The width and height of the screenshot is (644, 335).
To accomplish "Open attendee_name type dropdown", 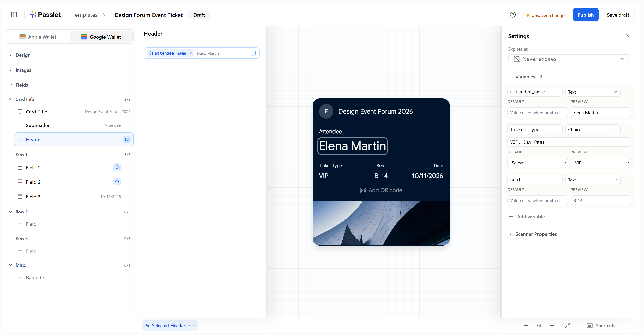I will click(x=593, y=92).
